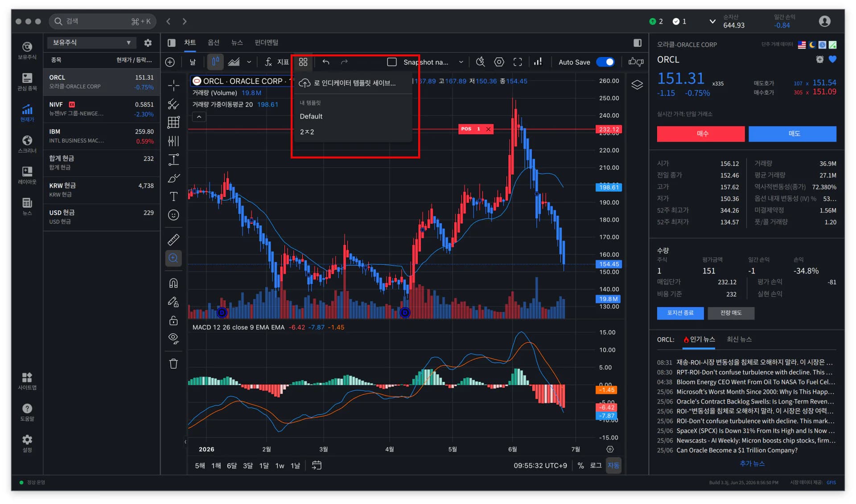
Task: Add a chart with the plus-circle toolbar icon
Action: click(170, 62)
